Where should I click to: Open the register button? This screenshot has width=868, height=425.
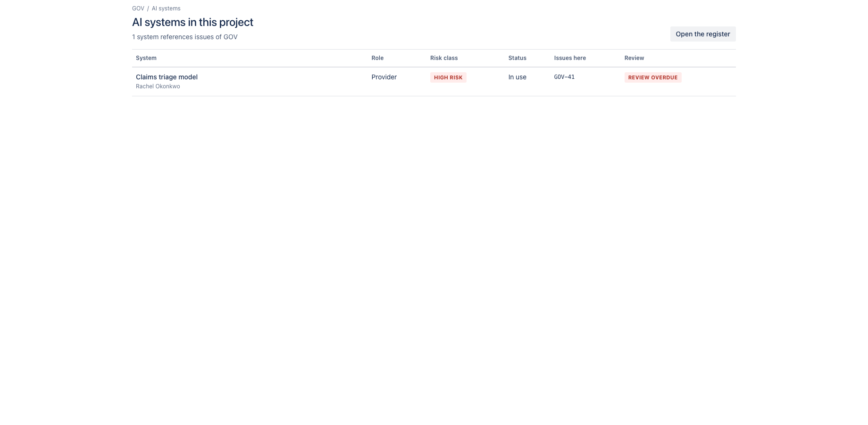703,34
